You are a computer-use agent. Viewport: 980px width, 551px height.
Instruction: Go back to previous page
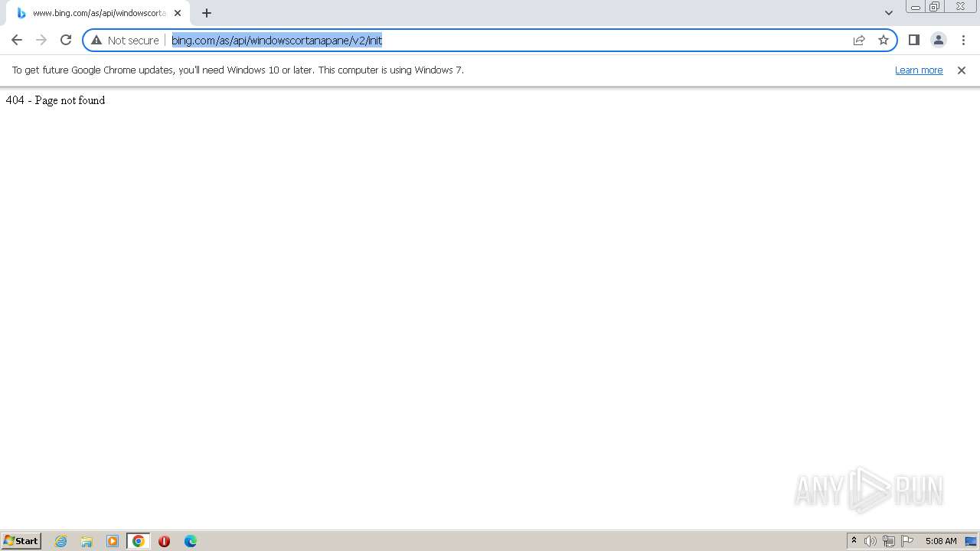click(17, 40)
